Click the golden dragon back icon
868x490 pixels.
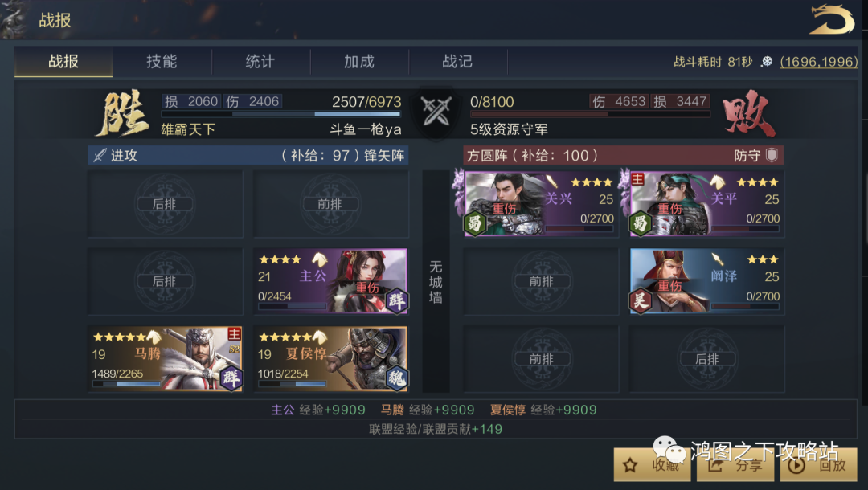(x=832, y=19)
